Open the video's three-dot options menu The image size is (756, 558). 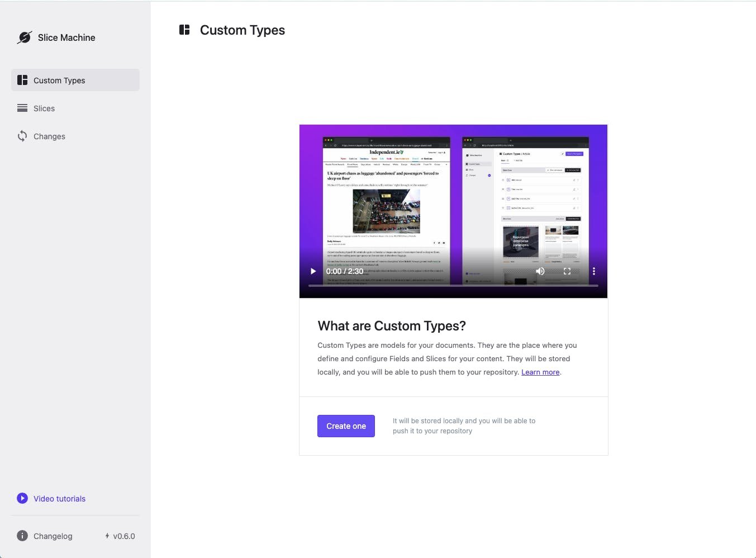593,271
